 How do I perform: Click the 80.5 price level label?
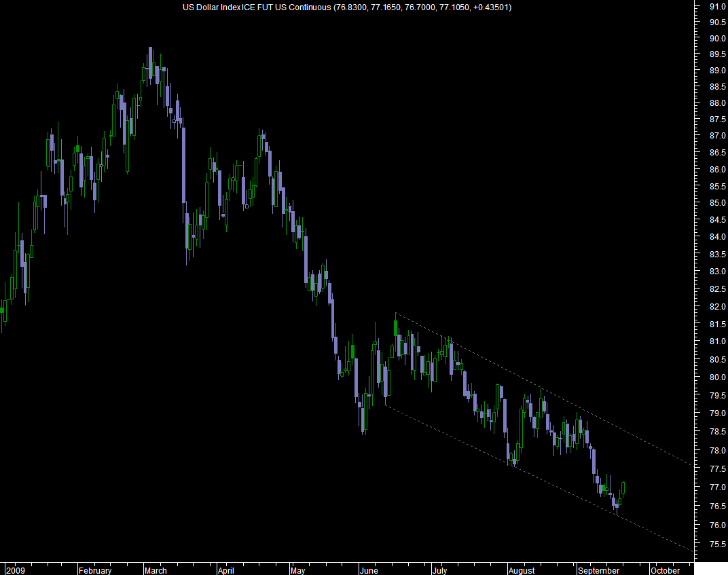pyautogui.click(x=717, y=359)
